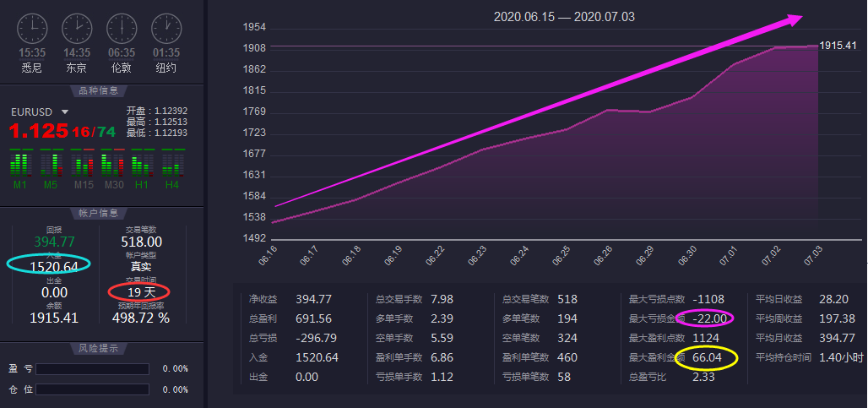Click the 交易笔数 518.00 value
Screen dimensions: 868x408
(x=141, y=242)
